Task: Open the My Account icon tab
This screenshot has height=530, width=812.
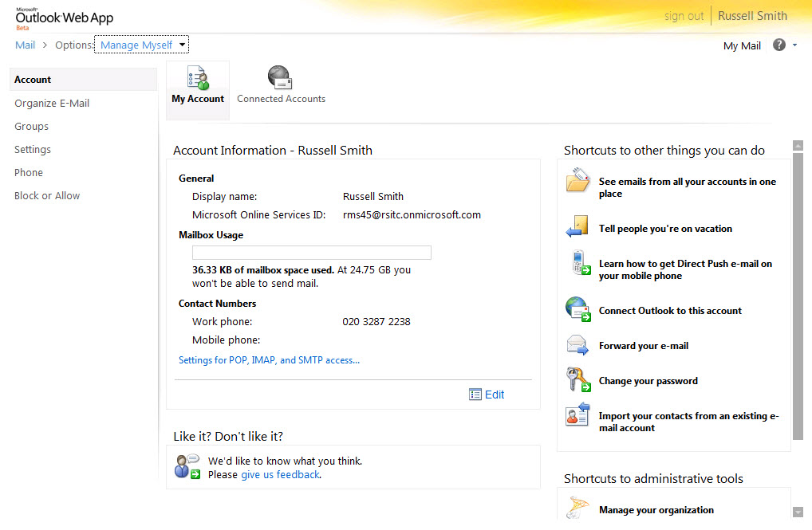Action: (x=198, y=79)
